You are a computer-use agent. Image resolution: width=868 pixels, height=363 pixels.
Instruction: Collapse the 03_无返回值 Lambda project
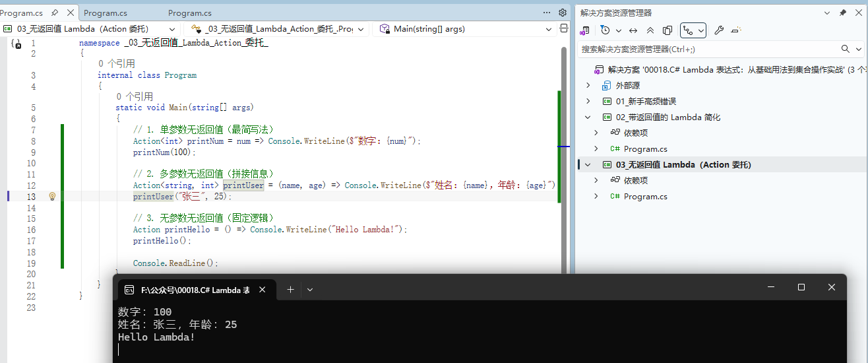click(588, 164)
